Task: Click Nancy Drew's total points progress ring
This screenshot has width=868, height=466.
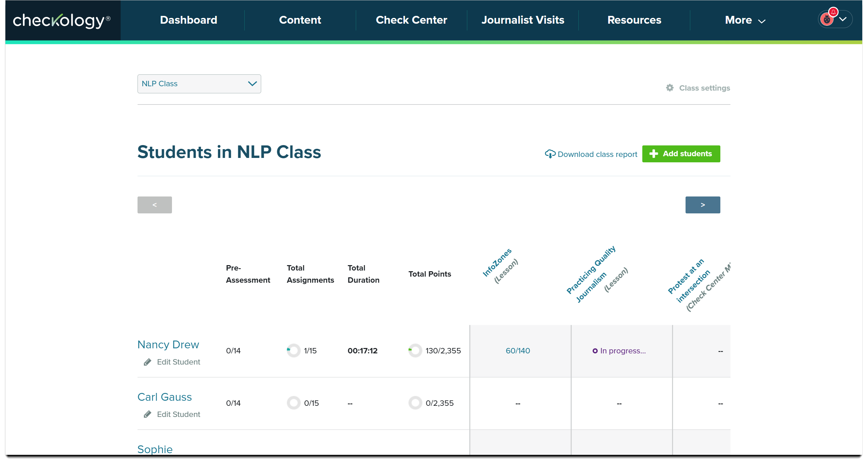Action: coord(415,351)
